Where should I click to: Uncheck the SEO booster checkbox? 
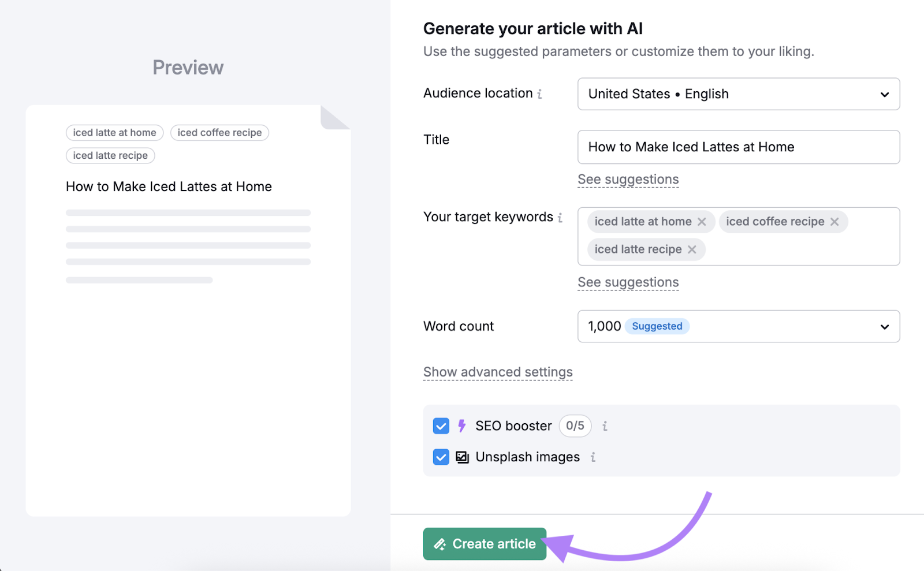click(x=441, y=426)
